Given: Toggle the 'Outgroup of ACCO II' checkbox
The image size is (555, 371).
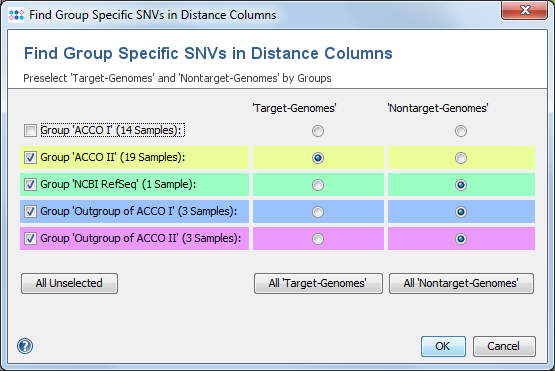Looking at the screenshot, I should [30, 238].
